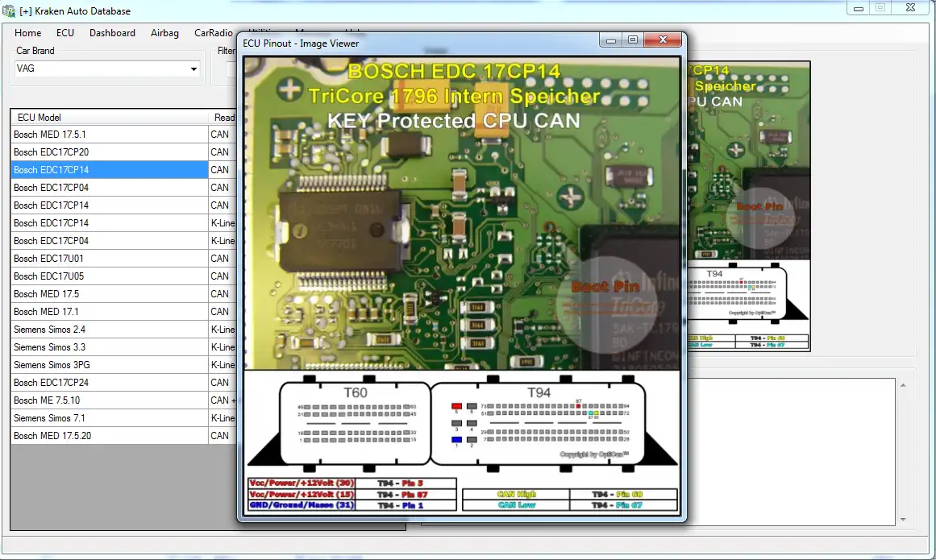The image size is (936, 560).
Task: Click the scroll up arrow in the text panel
Action: pos(903,386)
